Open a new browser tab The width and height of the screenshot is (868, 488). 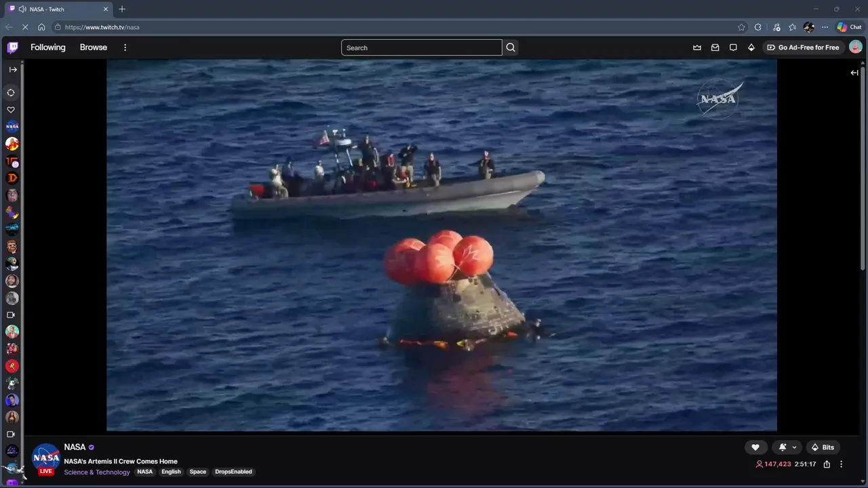tap(122, 9)
